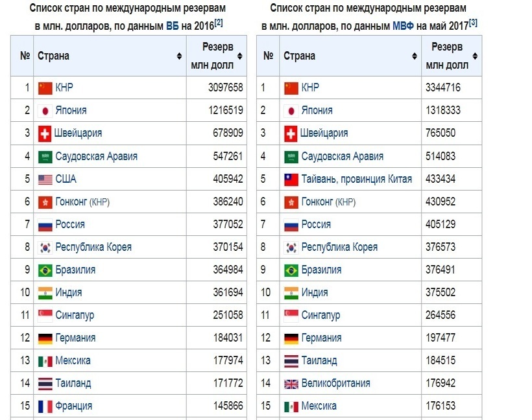532x420 pixels.
Task: Click the Switzerland flag in the left table
Action: click(x=45, y=134)
